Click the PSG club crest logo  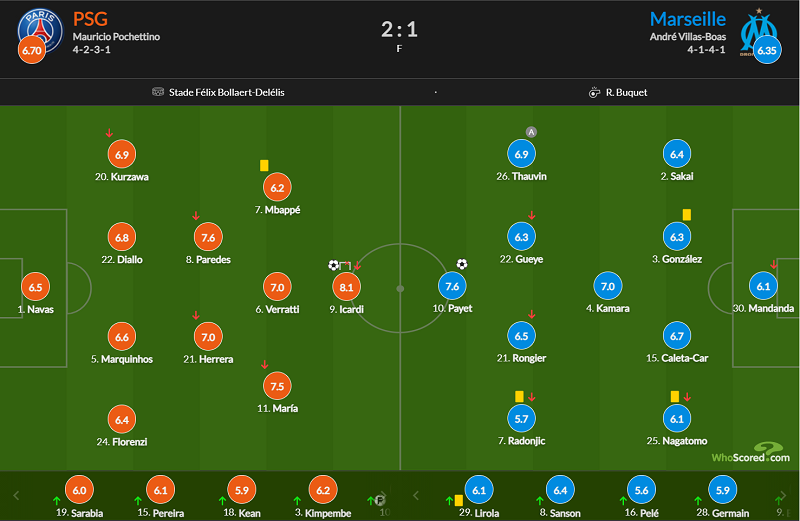[x=40, y=31]
